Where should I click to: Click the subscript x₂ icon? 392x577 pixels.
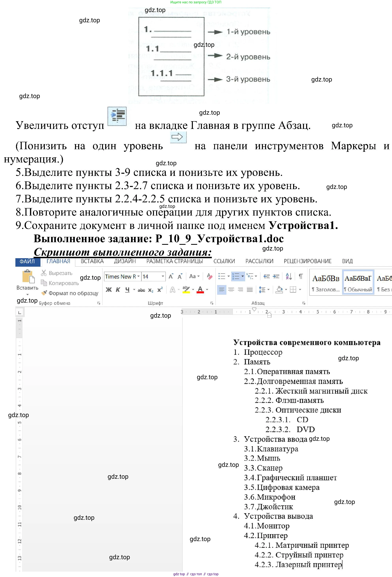(x=151, y=290)
